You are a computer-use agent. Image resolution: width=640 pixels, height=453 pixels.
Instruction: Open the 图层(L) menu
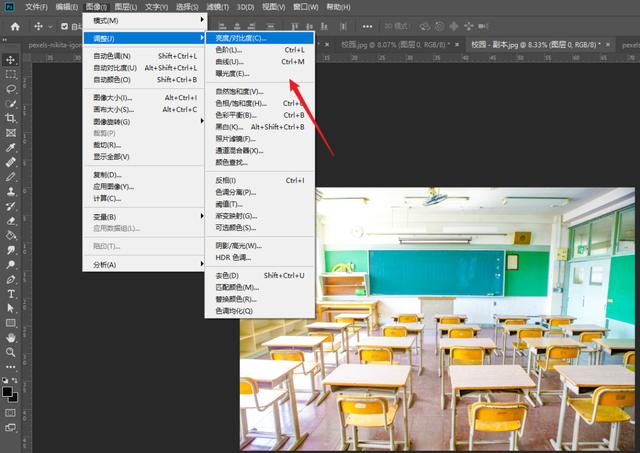pos(126,7)
